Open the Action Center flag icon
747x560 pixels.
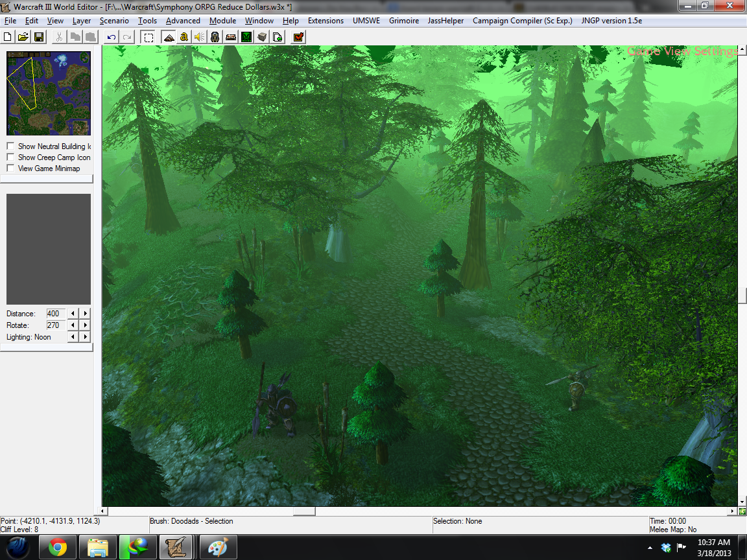pos(682,547)
